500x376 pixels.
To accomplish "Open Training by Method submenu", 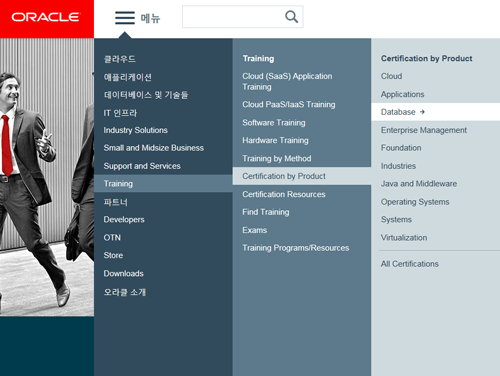I will pyautogui.click(x=277, y=158).
